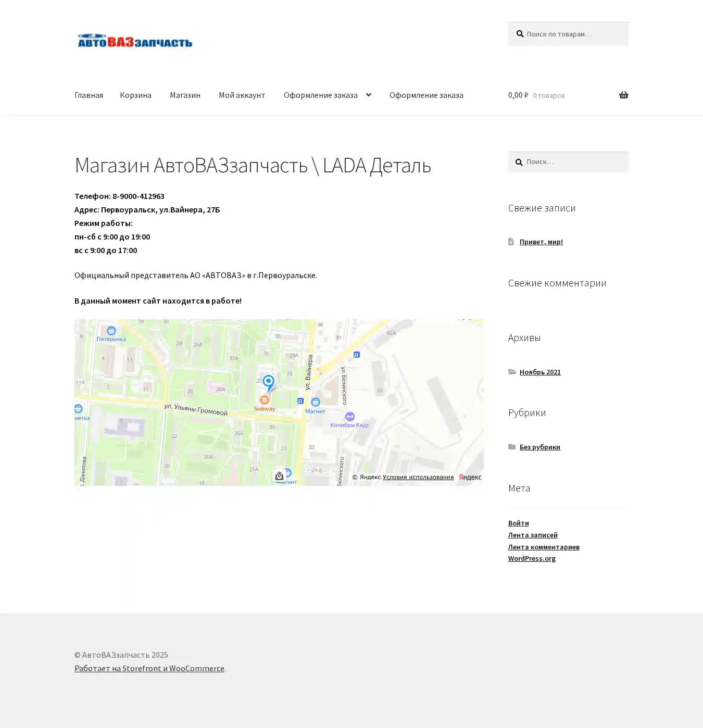The image size is (703, 728).
Task: Open the Привет, мир! post link
Action: pyautogui.click(x=541, y=242)
